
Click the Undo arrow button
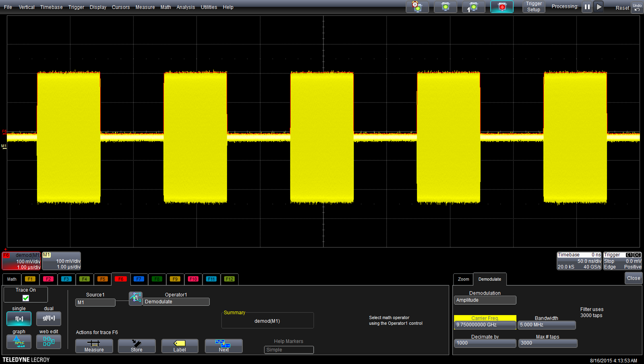tap(637, 7)
